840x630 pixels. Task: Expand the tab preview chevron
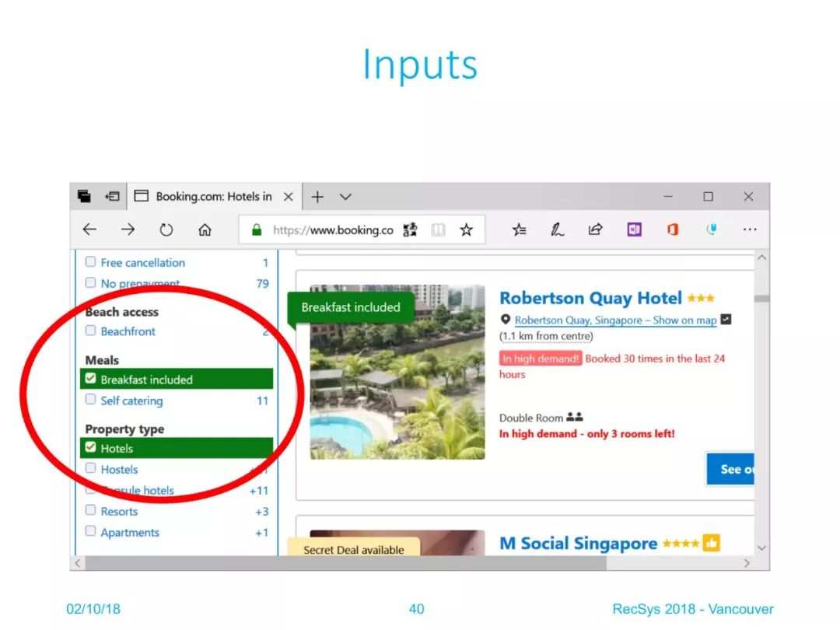pyautogui.click(x=345, y=197)
